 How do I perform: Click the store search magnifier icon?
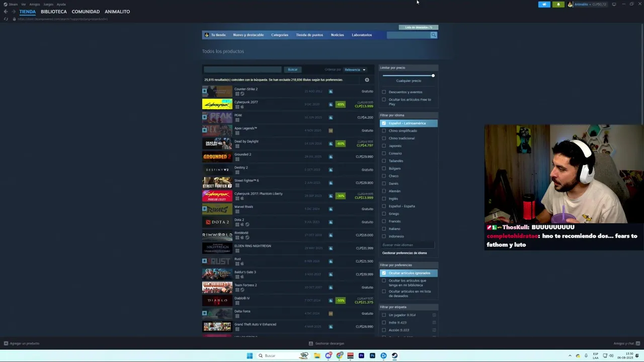coord(434,35)
